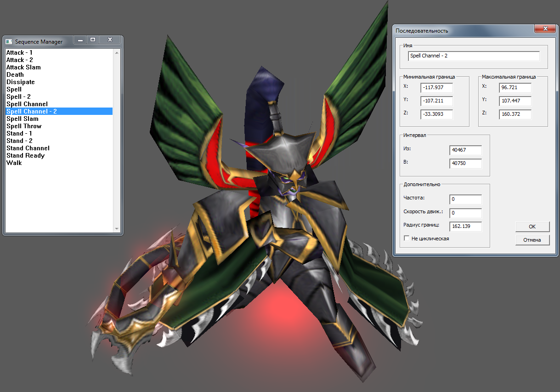
Task: Select the Attack - 2 sequence
Action: point(59,60)
